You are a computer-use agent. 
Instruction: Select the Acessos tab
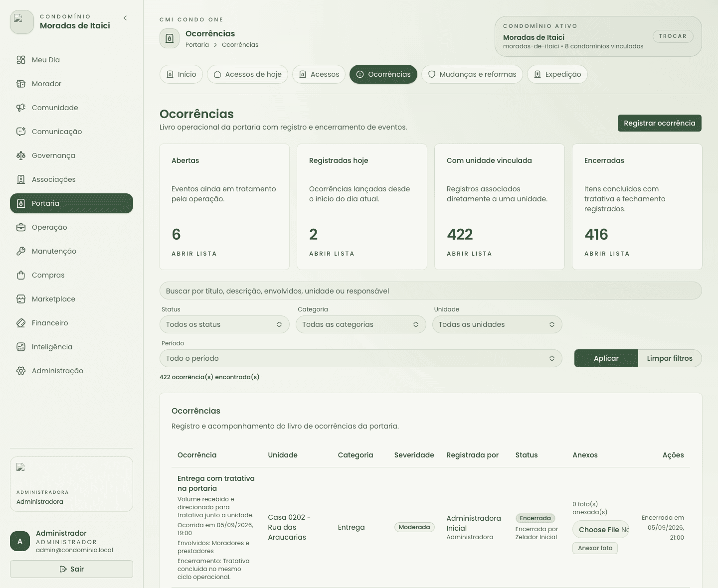319,74
